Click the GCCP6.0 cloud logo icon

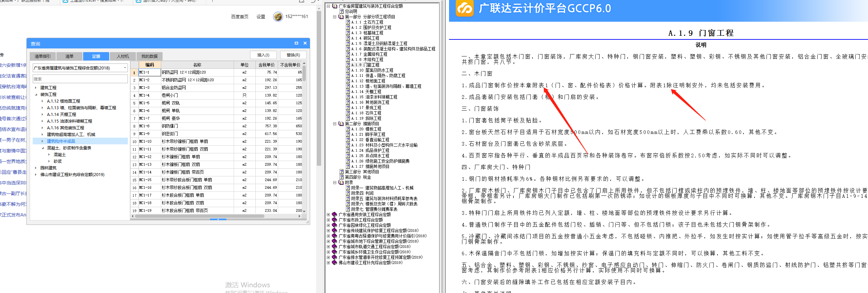[465, 8]
